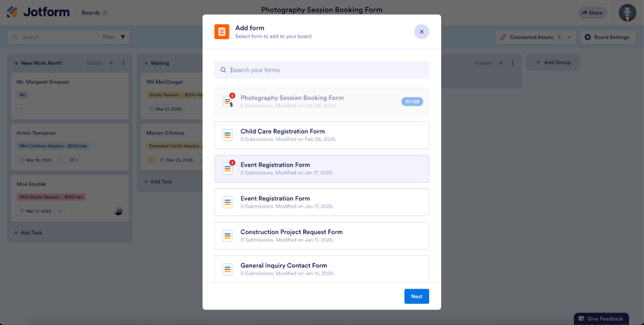Open the profile avatar menu
644x325 pixels.
click(x=627, y=13)
